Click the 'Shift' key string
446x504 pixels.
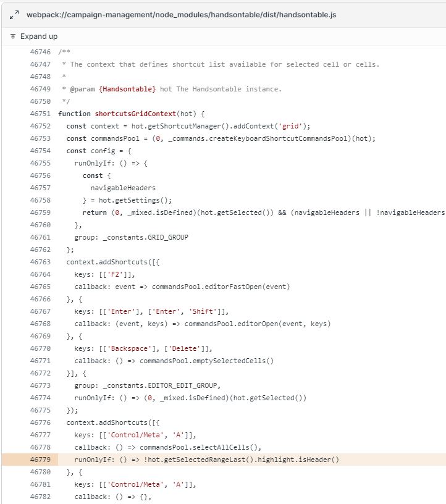tap(203, 311)
